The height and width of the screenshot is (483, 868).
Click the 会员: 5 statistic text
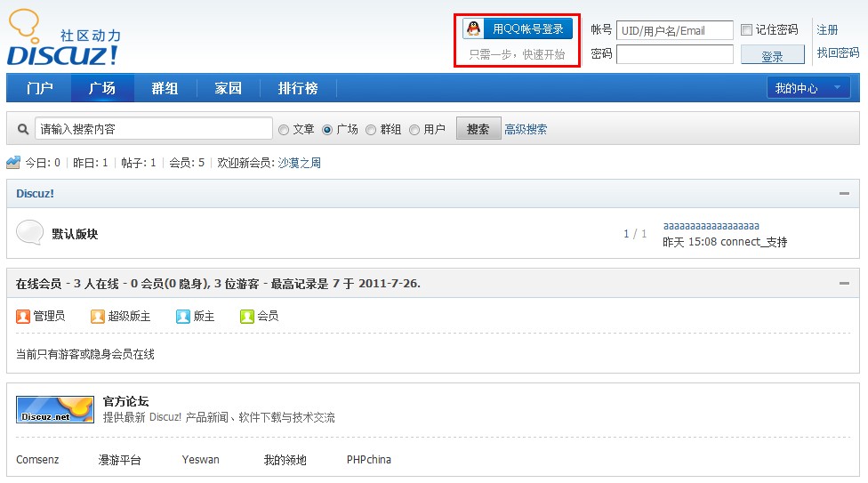187,163
